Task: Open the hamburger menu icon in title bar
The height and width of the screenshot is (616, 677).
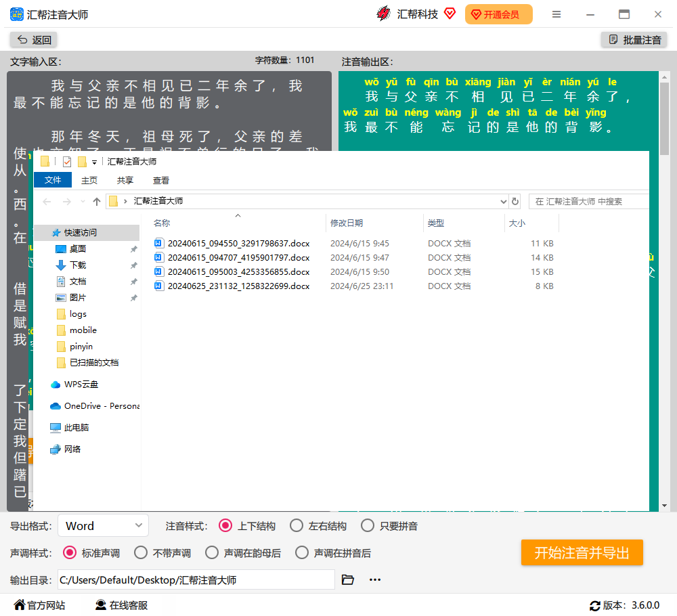Action: pyautogui.click(x=556, y=14)
